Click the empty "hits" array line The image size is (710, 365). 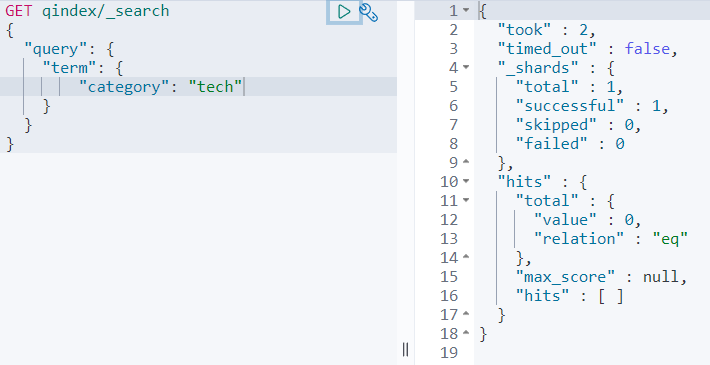pyautogui.click(x=570, y=296)
